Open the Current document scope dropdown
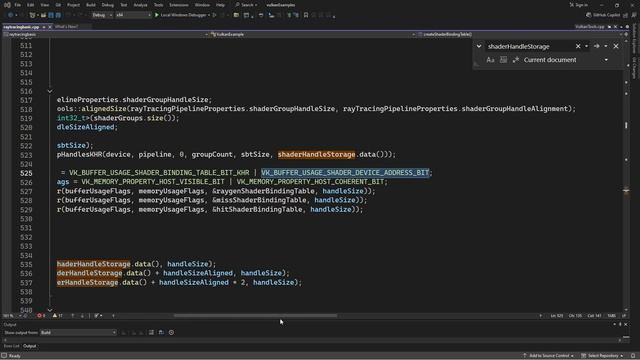 coord(566,60)
